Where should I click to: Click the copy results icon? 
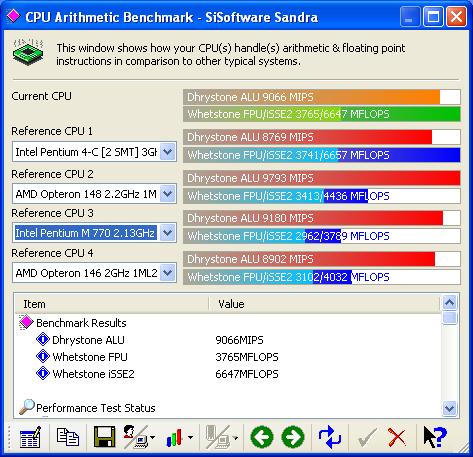68,437
